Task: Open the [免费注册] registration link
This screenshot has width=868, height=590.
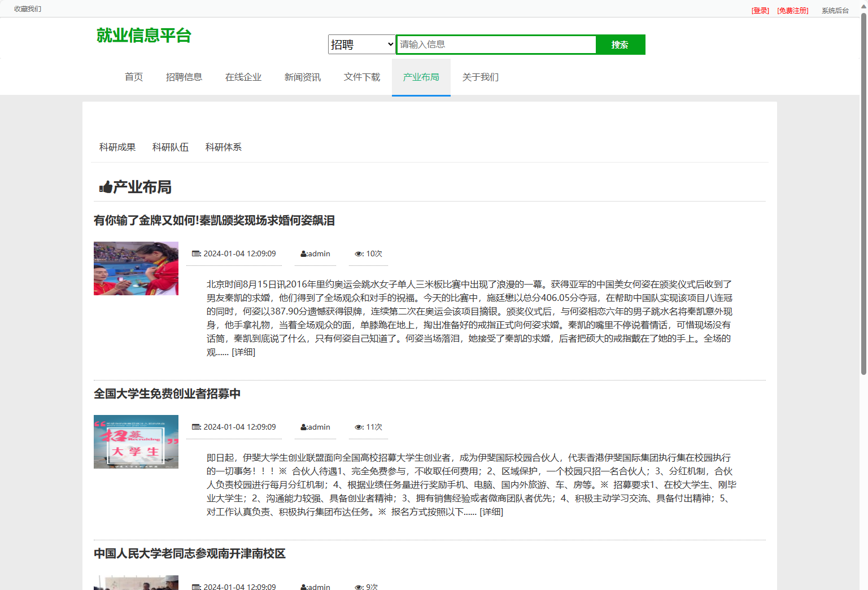Action: point(793,10)
